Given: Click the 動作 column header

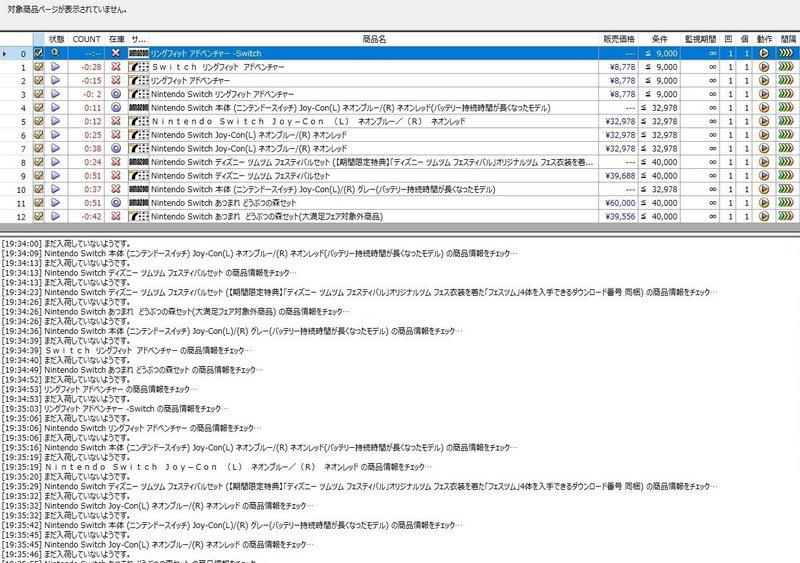Looking at the screenshot, I should (x=764, y=39).
